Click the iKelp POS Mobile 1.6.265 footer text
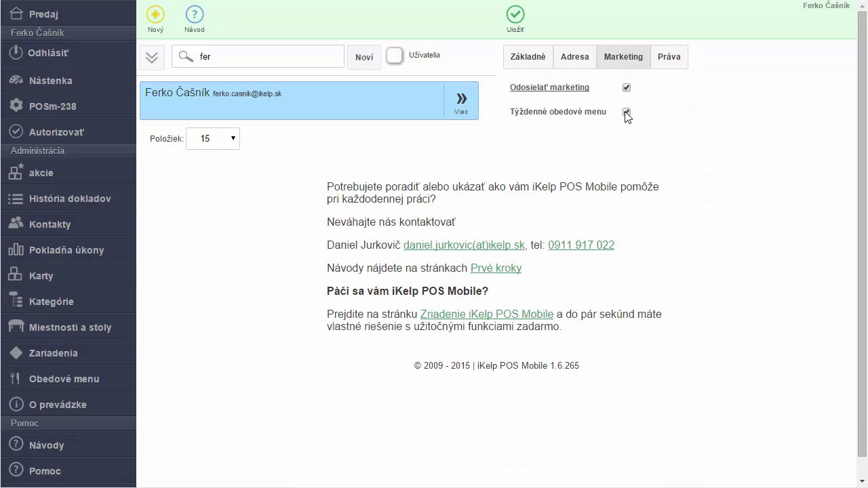This screenshot has height=488, width=868. [x=528, y=365]
